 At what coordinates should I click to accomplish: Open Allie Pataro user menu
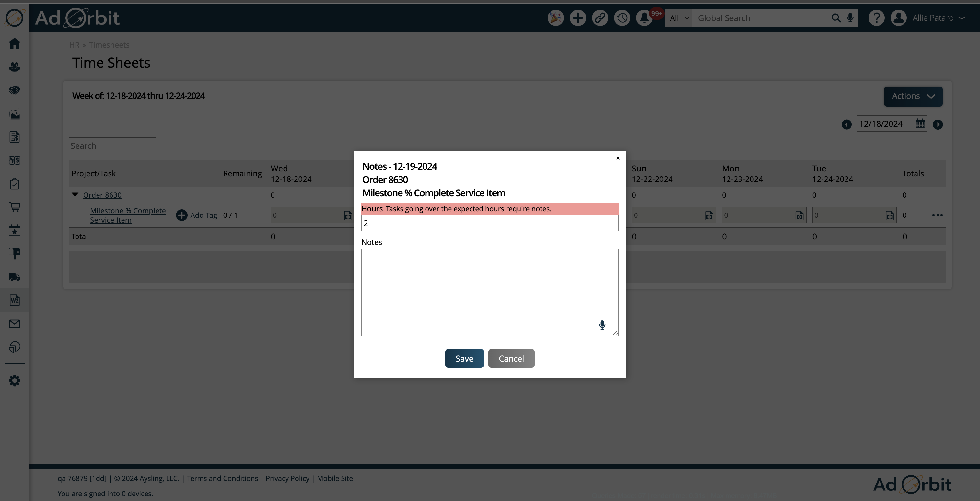pyautogui.click(x=933, y=18)
